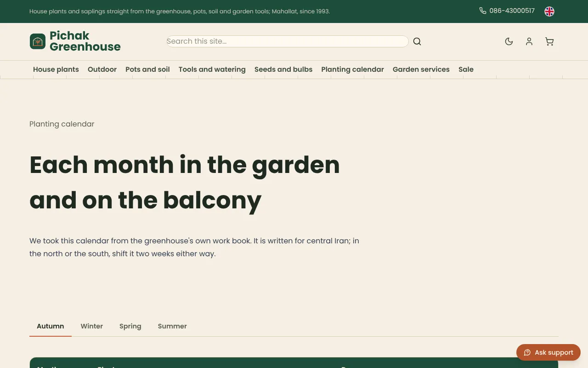Toggle dark mode with the moon icon
The image size is (588, 368).
509,41
